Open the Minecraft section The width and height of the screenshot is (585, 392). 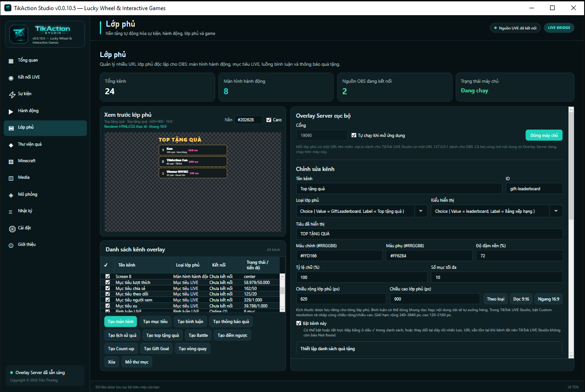[x=45, y=161]
